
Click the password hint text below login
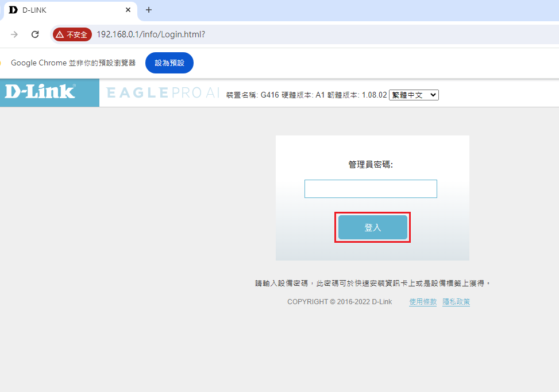click(373, 284)
